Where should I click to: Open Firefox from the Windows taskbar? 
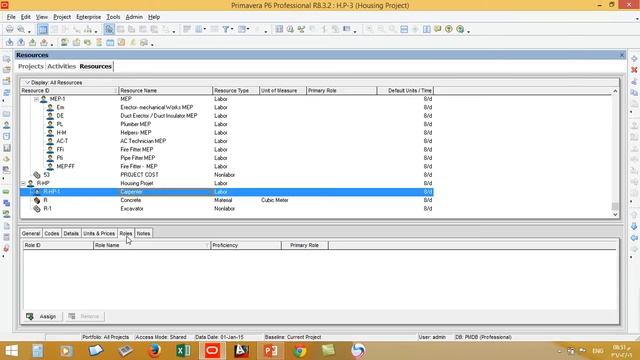click(x=154, y=351)
